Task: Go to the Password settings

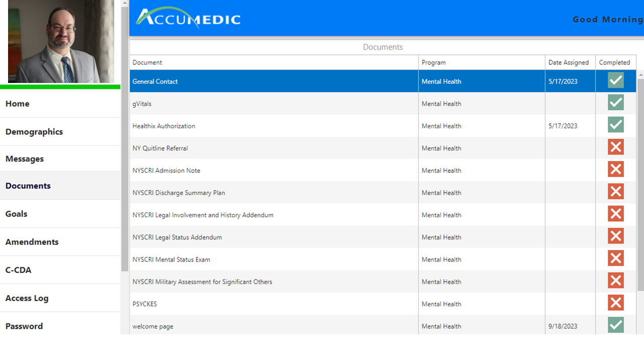Action: coord(24,326)
